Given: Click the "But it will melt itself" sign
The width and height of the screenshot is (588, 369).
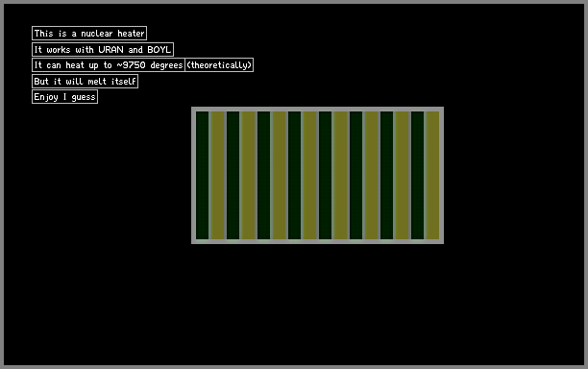Looking at the screenshot, I should (86, 82).
